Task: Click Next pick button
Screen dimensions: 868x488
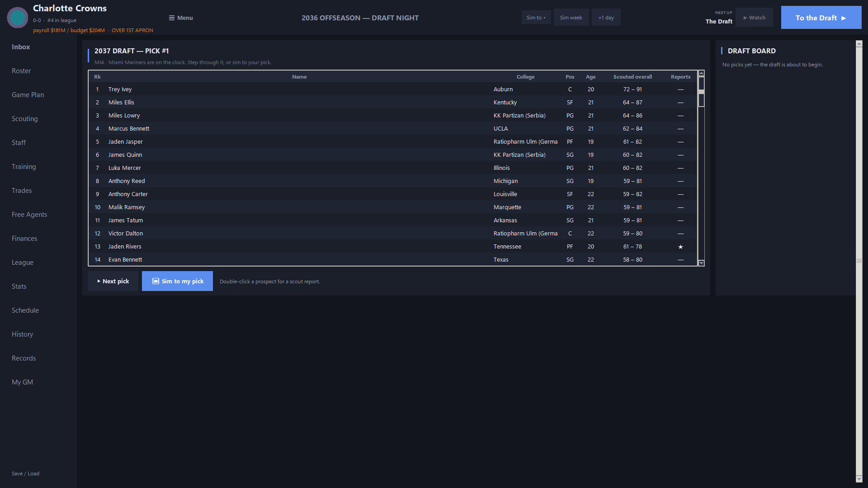Action: 113,281
